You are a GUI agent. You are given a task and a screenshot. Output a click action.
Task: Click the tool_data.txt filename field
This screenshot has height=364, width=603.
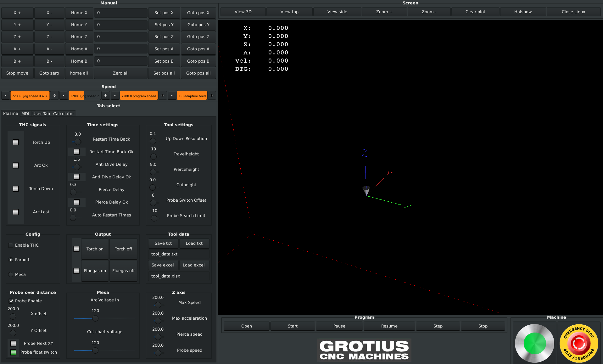pos(179,254)
